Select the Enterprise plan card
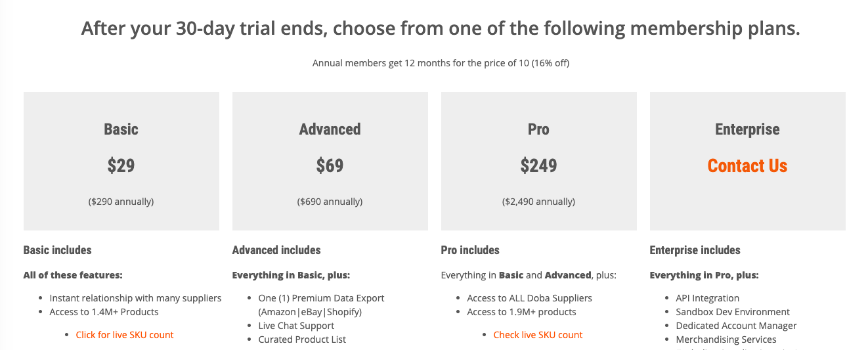The width and height of the screenshot is (868, 350). (748, 161)
